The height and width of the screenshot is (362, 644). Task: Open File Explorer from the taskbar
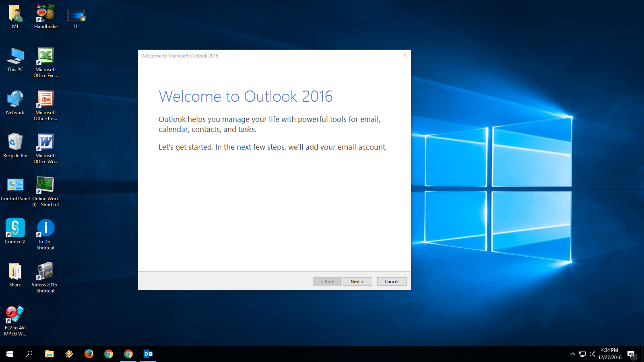coord(49,354)
